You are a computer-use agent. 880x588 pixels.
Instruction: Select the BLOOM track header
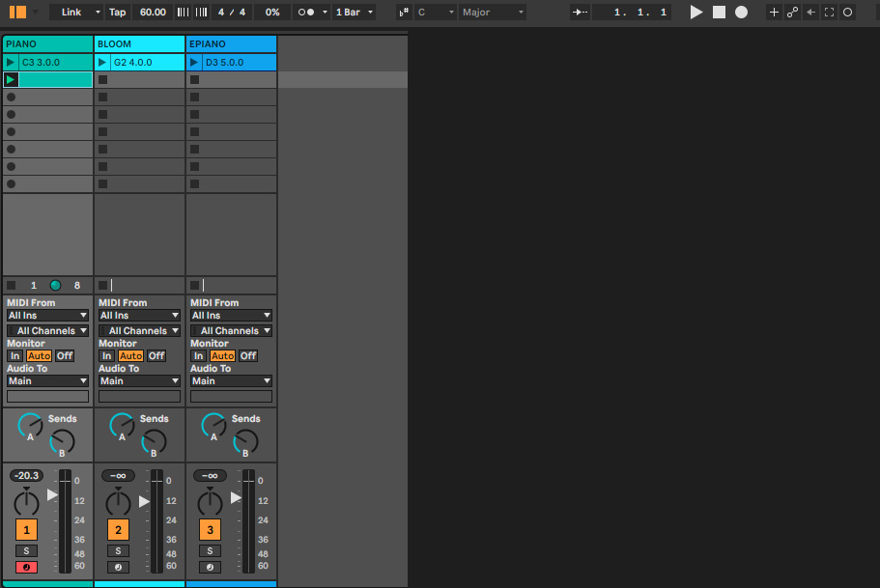coord(139,43)
